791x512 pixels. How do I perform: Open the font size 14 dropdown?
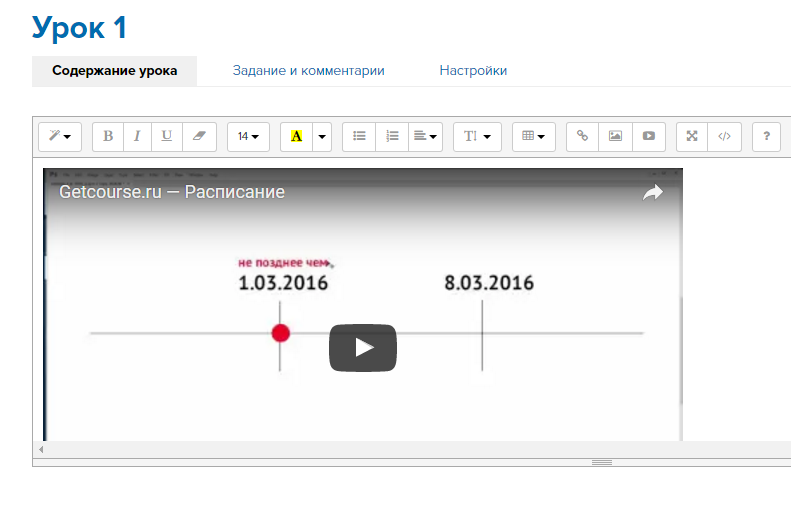click(x=248, y=136)
